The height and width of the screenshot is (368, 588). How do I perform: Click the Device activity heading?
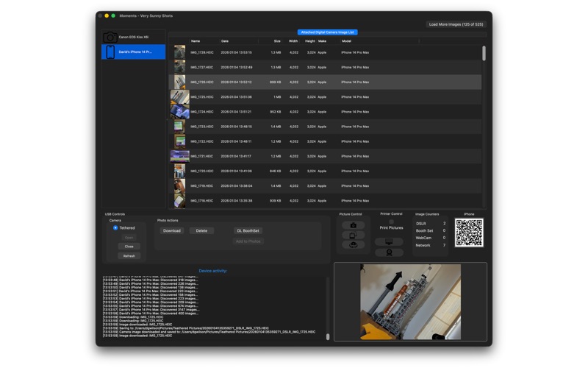coord(212,271)
